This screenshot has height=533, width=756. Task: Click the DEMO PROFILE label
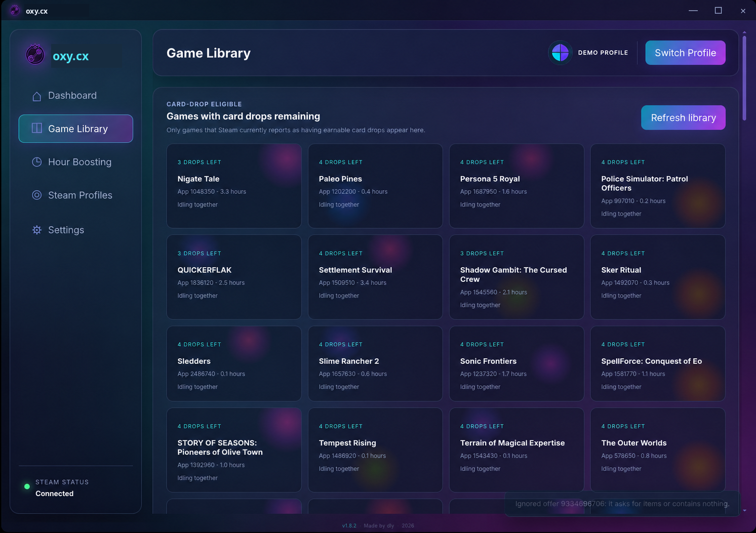pyautogui.click(x=603, y=53)
